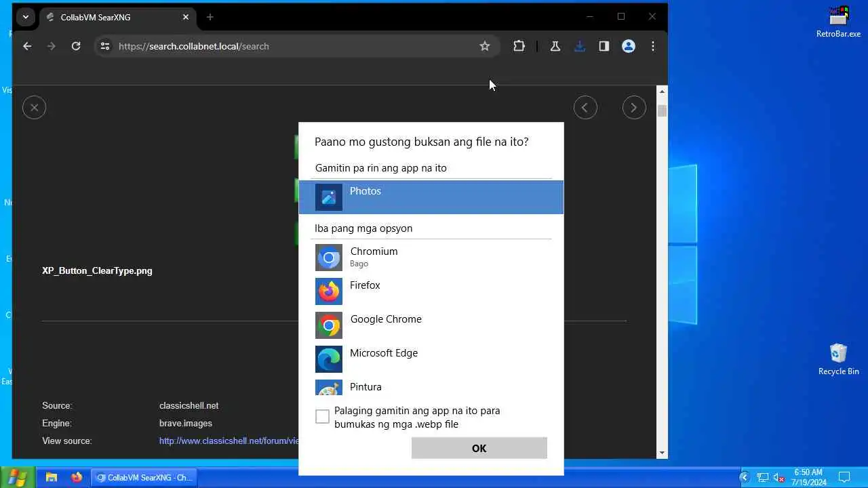Image resolution: width=868 pixels, height=488 pixels.
Task: Choose Firefox to open the file
Action: [x=431, y=291]
